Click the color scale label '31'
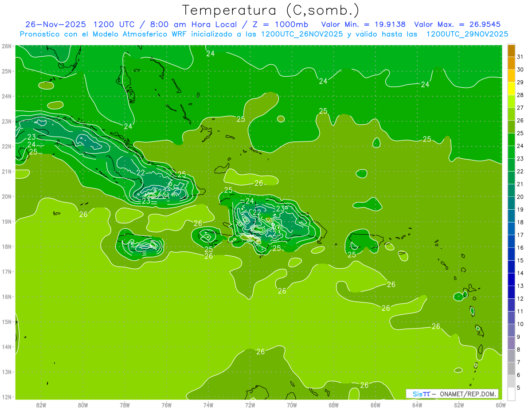Viewport: 532px width, 411px height. tap(520, 57)
